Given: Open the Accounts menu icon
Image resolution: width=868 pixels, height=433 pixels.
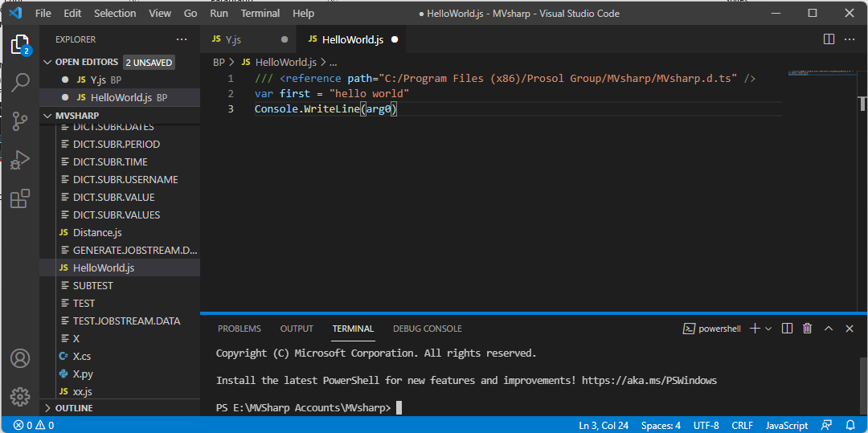Looking at the screenshot, I should coord(20,358).
